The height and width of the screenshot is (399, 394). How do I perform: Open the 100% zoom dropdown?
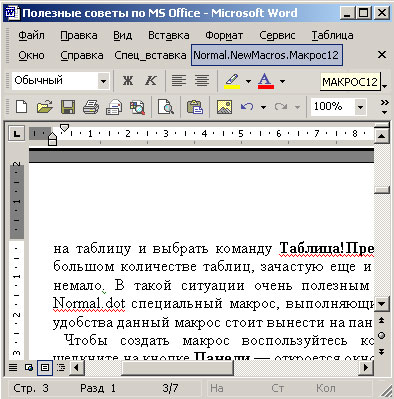click(360, 107)
